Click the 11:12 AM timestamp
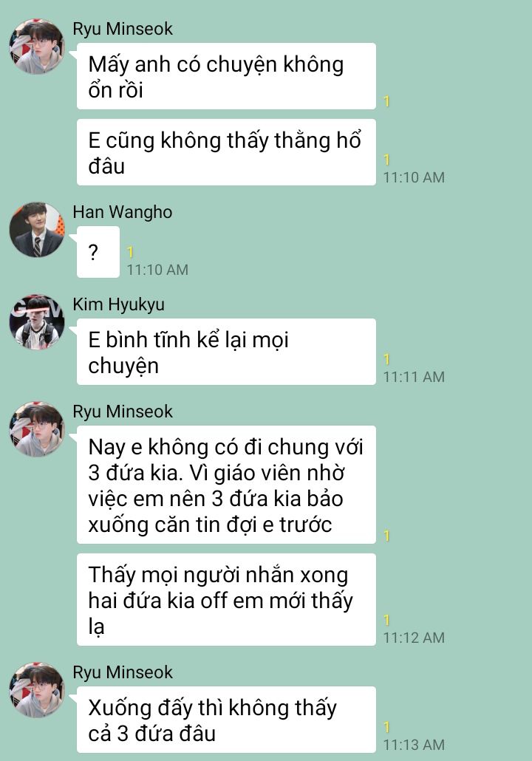532x761 pixels. [414, 637]
